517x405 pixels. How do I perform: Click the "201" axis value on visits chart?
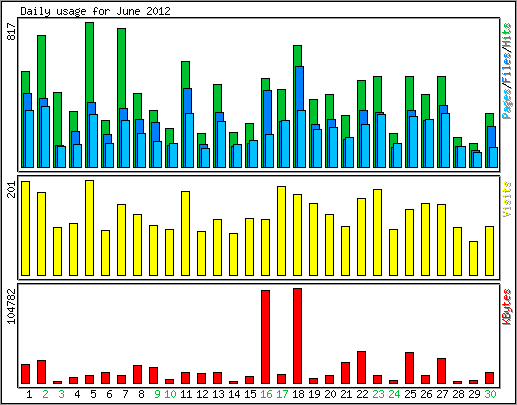pyautogui.click(x=12, y=189)
